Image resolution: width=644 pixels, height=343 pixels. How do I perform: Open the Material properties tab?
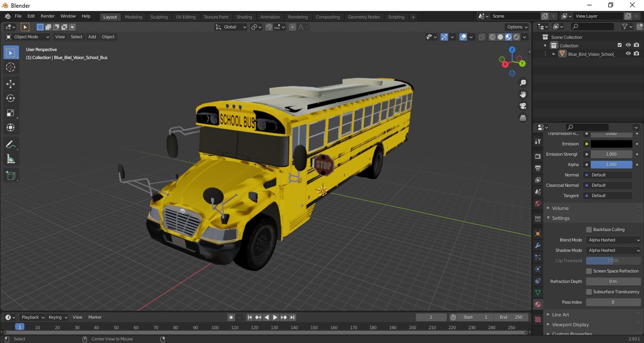[538, 304]
